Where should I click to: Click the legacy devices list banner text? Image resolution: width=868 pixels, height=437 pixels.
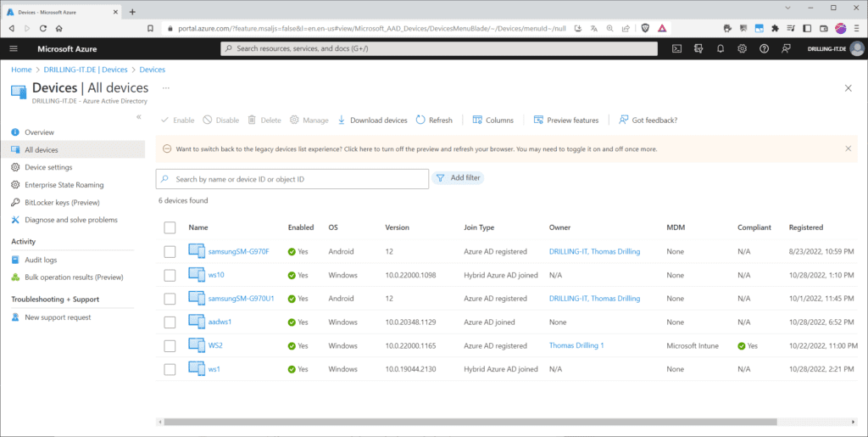click(416, 149)
